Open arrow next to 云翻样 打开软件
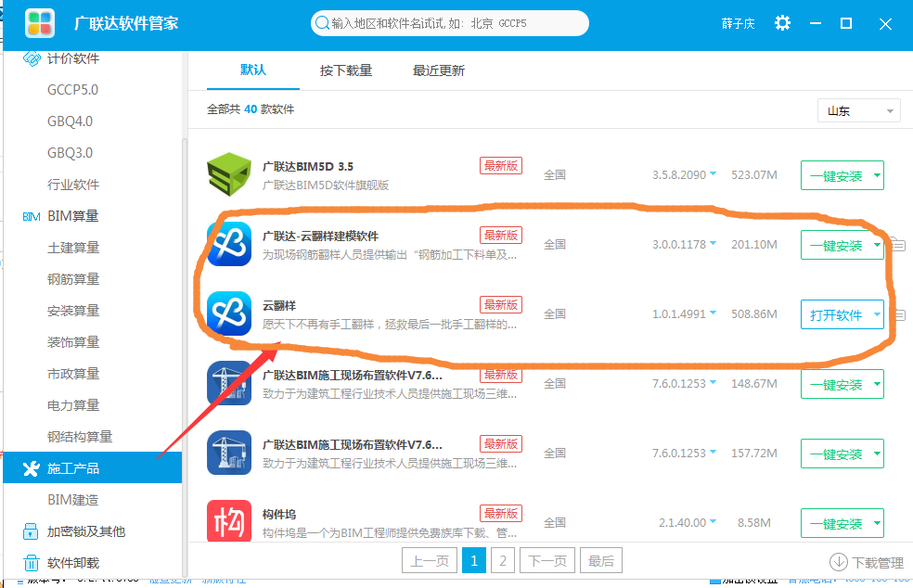This screenshot has height=588, width=913. pos(877,314)
